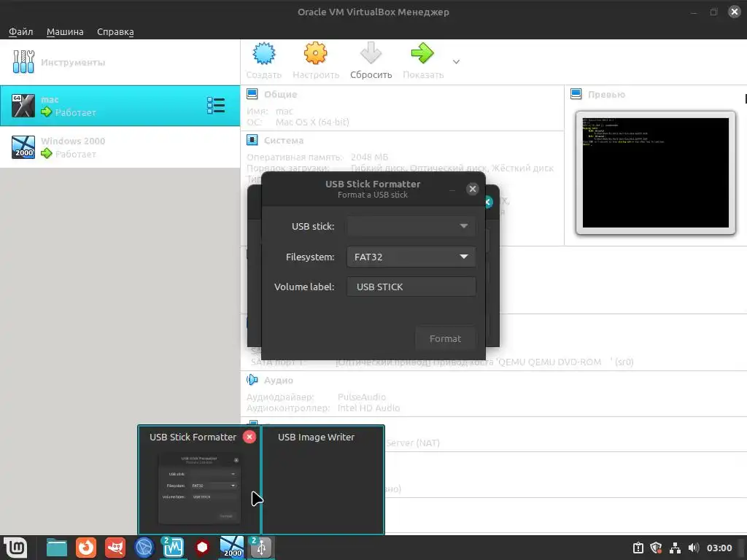The width and height of the screenshot is (747, 560).
Task: Switch to USB Image Writer preview
Action: (x=322, y=480)
